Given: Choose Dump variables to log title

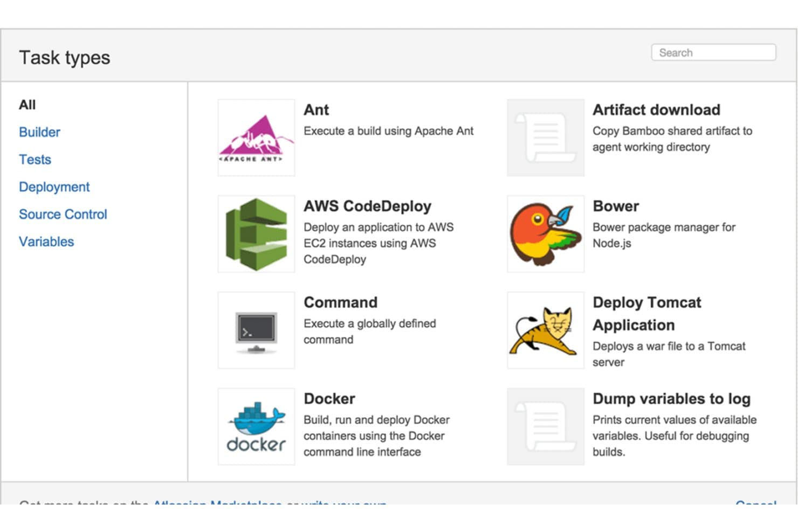Looking at the screenshot, I should point(672,399).
